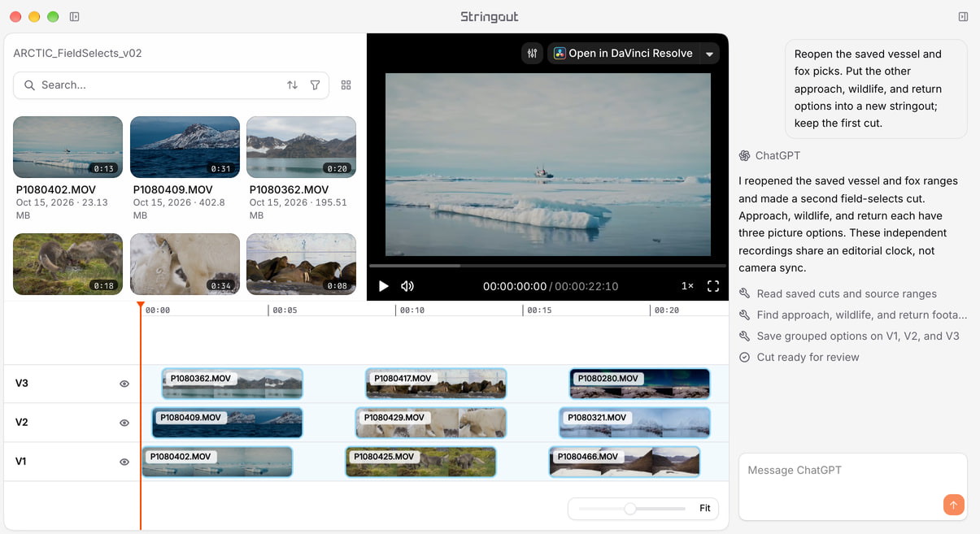This screenshot has height=534, width=980.
Task: Expand Read saved cuts and source ranges
Action: pos(838,294)
